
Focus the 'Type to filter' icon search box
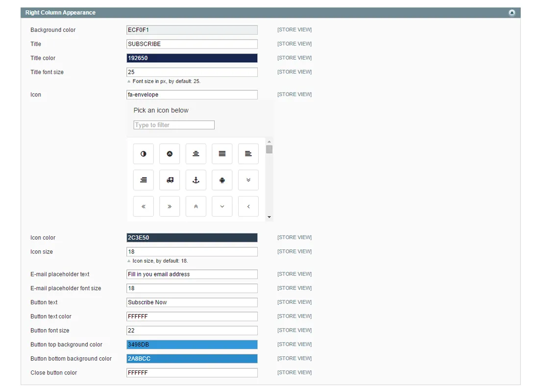174,125
